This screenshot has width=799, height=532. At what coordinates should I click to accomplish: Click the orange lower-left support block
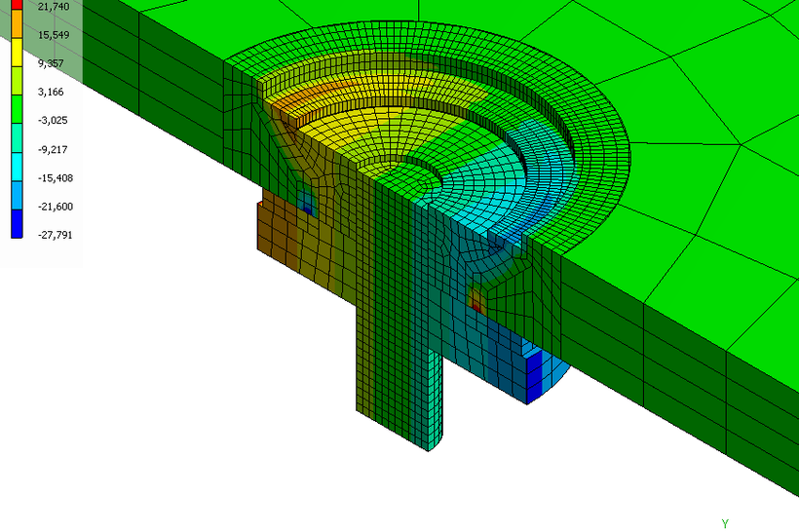click(x=278, y=229)
